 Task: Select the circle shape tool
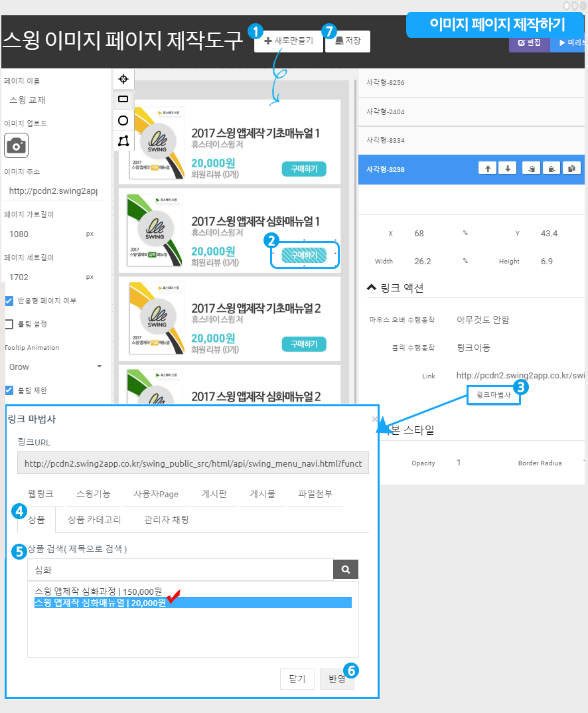123,120
